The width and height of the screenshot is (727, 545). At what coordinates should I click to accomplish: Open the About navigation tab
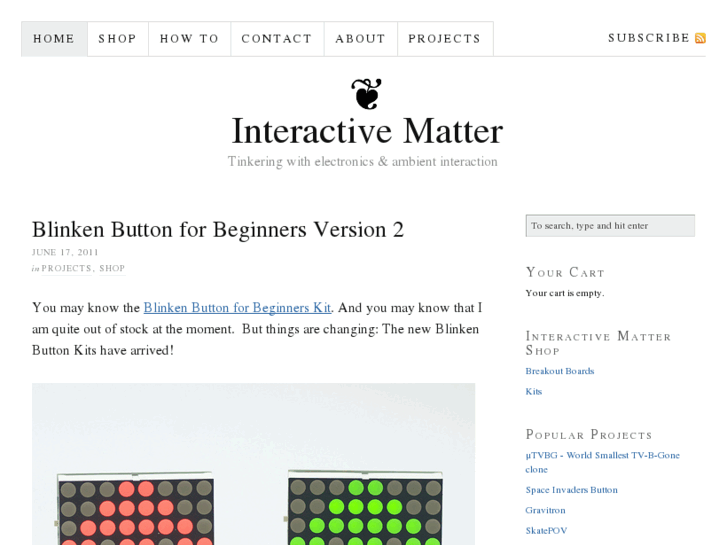(x=361, y=39)
